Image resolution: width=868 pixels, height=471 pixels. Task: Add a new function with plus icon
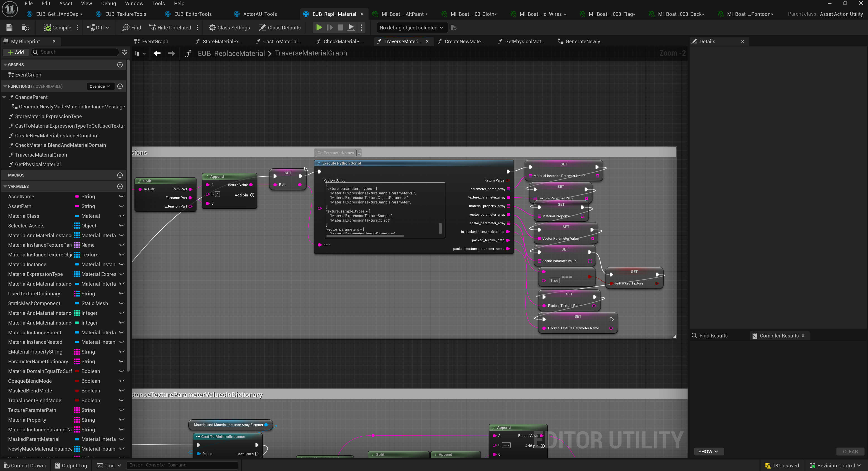120,87
